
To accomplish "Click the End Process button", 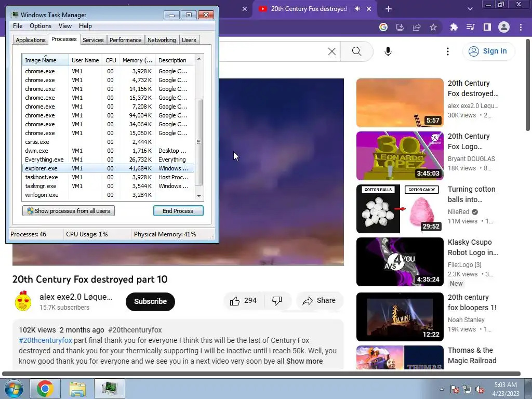I will [178, 211].
